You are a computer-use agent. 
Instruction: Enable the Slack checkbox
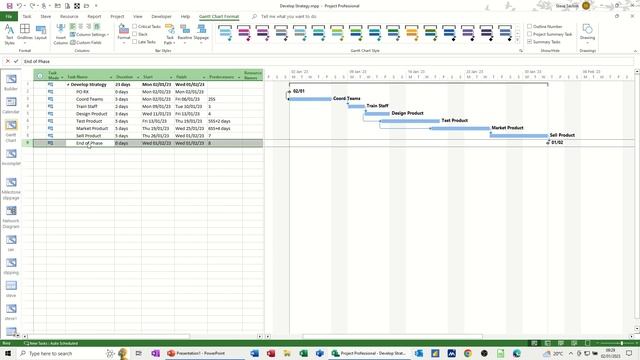(x=135, y=34)
